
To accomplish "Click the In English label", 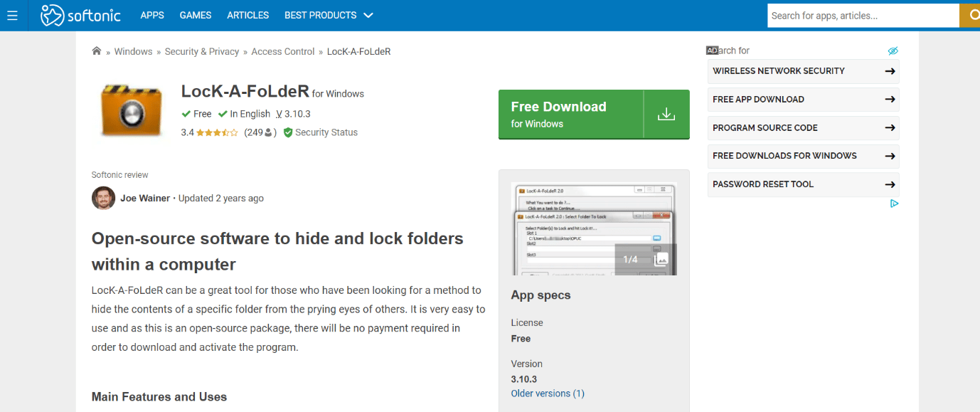I will tap(250, 114).
